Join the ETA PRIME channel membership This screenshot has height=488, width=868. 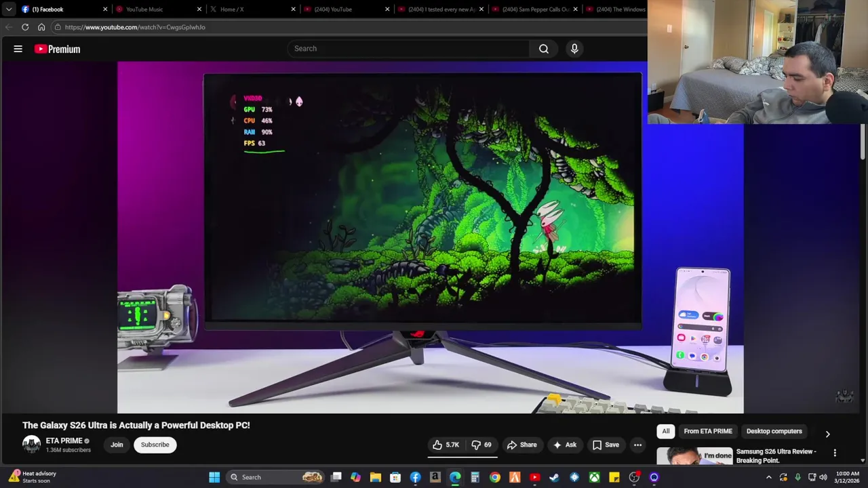[x=117, y=445]
